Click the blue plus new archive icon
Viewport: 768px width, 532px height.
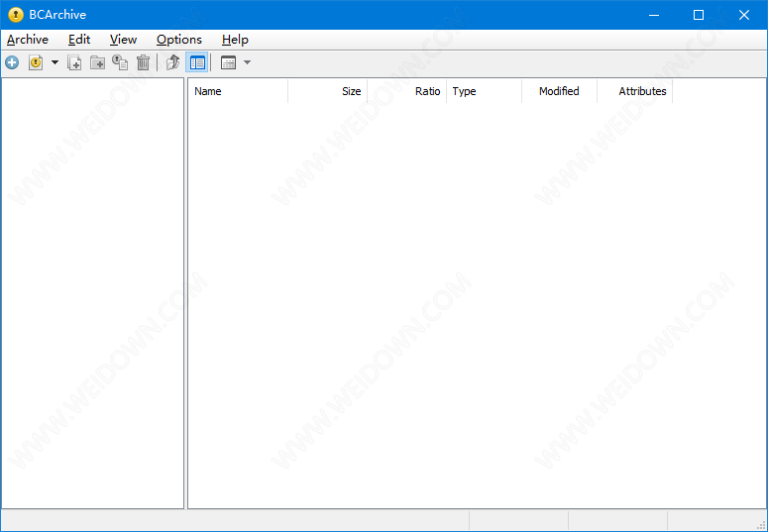tap(12, 62)
